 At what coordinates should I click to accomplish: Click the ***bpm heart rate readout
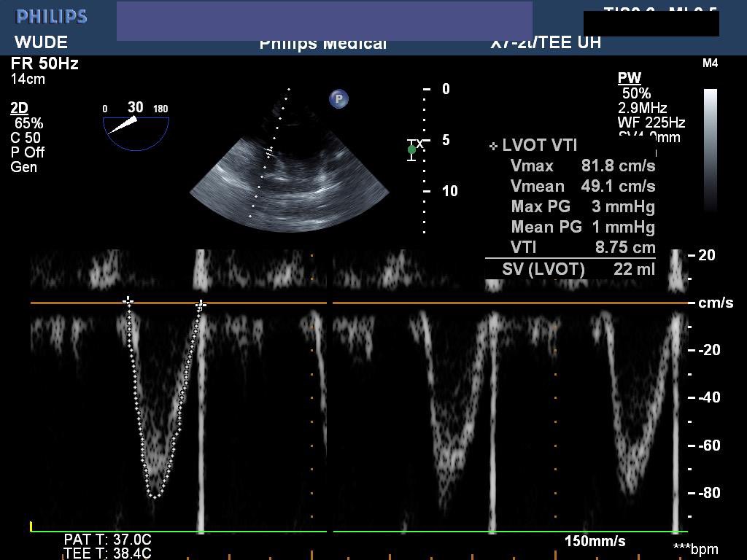pyautogui.click(x=695, y=550)
